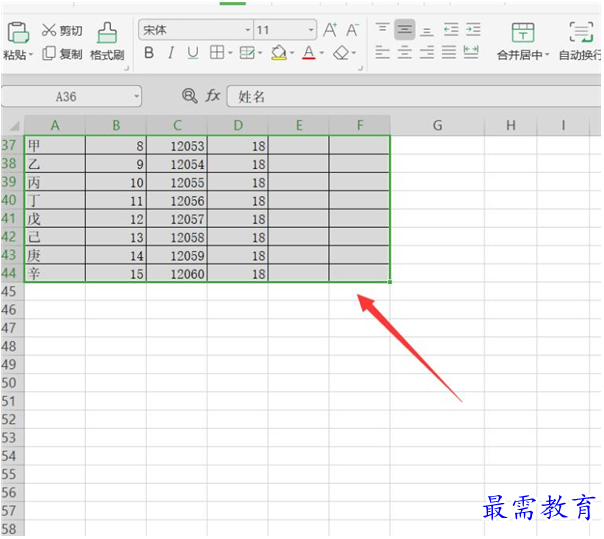Select column A header
604x539 pixels.
tap(55, 125)
